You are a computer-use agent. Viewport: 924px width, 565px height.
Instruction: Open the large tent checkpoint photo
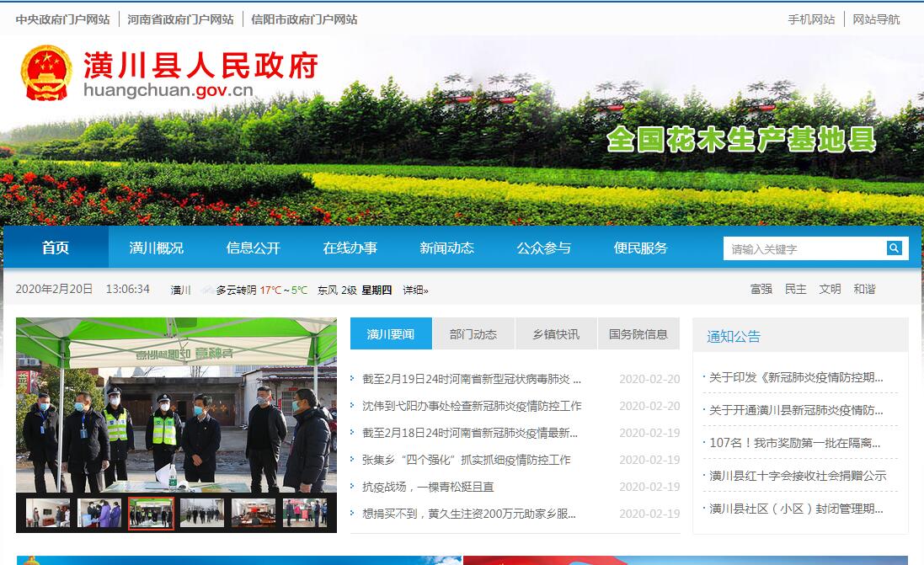[x=176, y=404]
